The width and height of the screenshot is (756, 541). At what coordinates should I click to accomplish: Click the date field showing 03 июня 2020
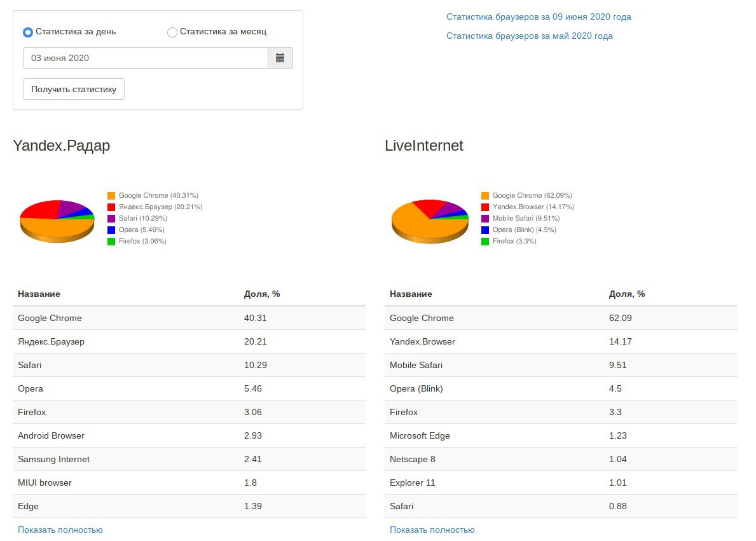tap(146, 58)
